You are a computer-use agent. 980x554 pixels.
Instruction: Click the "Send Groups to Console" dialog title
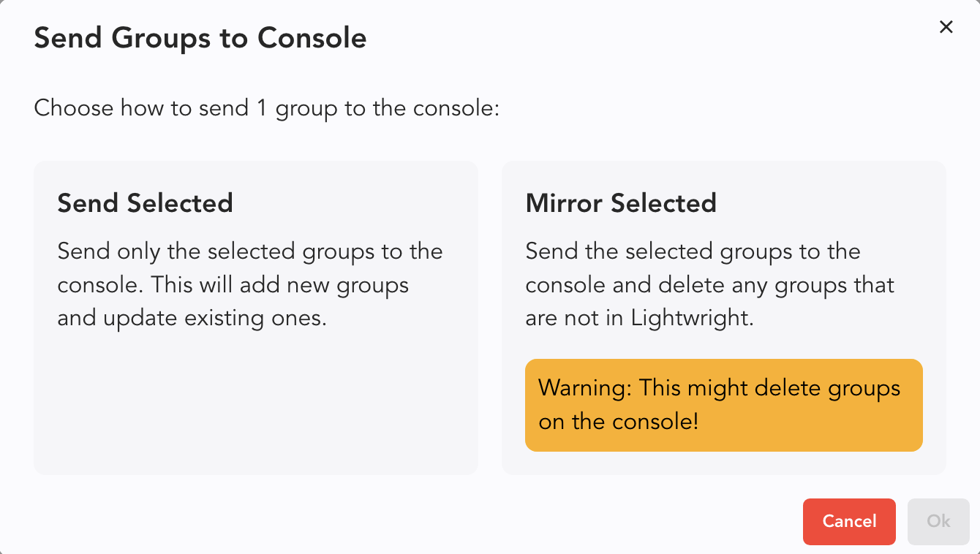200,38
